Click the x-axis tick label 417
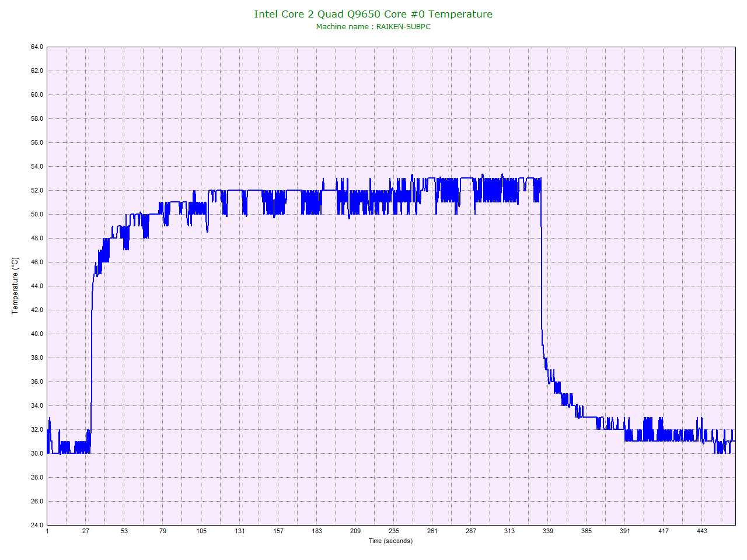Image resolution: width=747 pixels, height=560 pixels. (x=664, y=531)
